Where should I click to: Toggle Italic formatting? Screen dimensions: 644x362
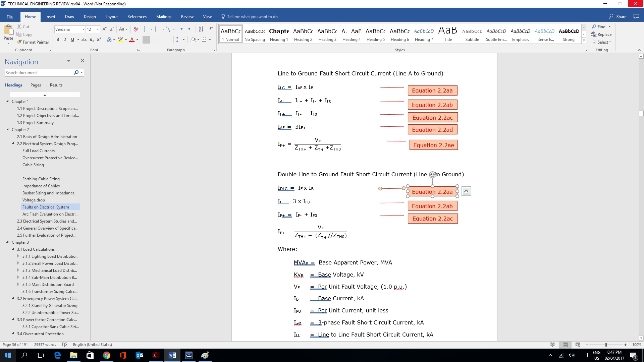tap(65, 40)
